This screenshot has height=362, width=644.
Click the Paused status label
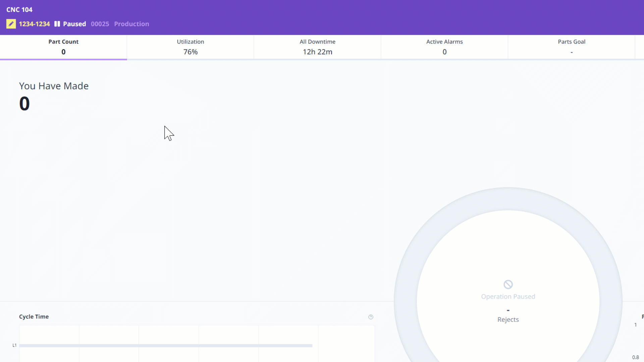[74, 24]
